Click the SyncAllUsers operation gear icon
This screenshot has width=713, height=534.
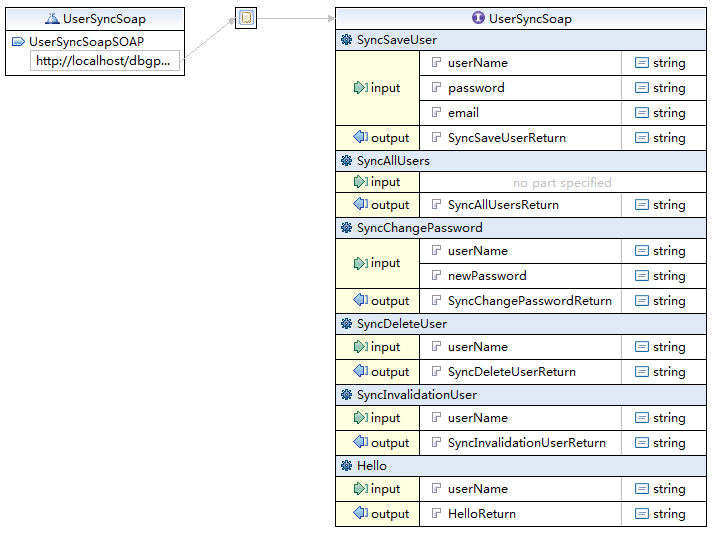(x=346, y=161)
